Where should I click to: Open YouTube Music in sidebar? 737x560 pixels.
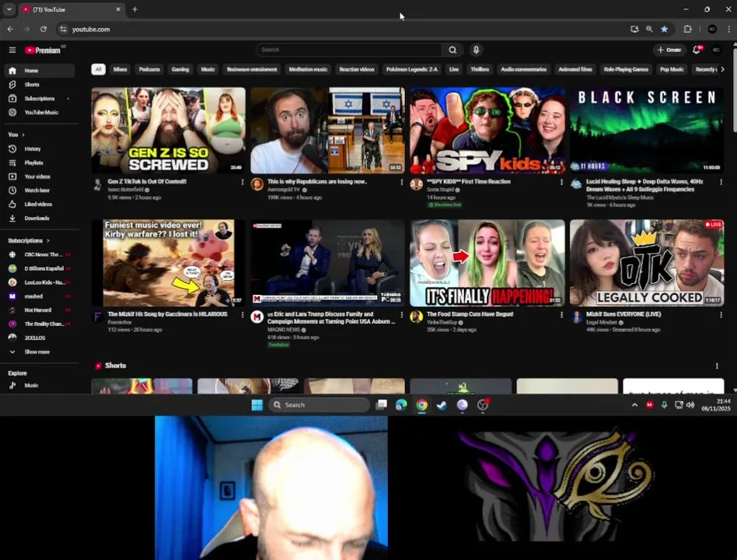(40, 112)
